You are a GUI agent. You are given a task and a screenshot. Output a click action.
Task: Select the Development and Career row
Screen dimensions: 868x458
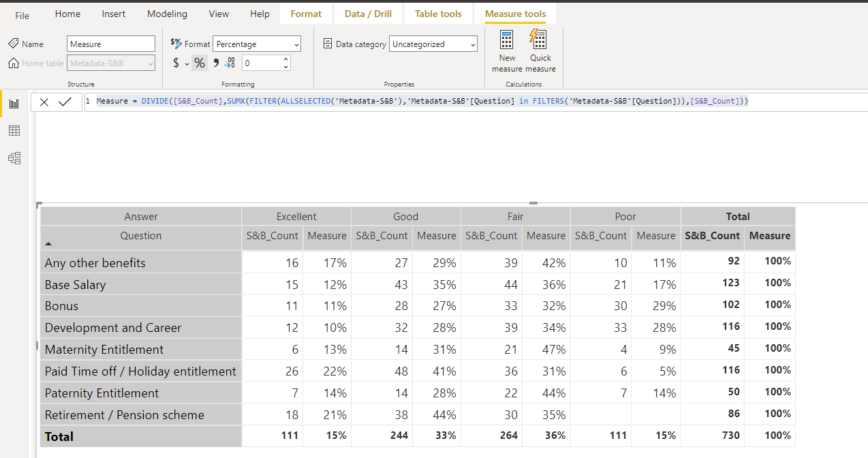point(141,328)
